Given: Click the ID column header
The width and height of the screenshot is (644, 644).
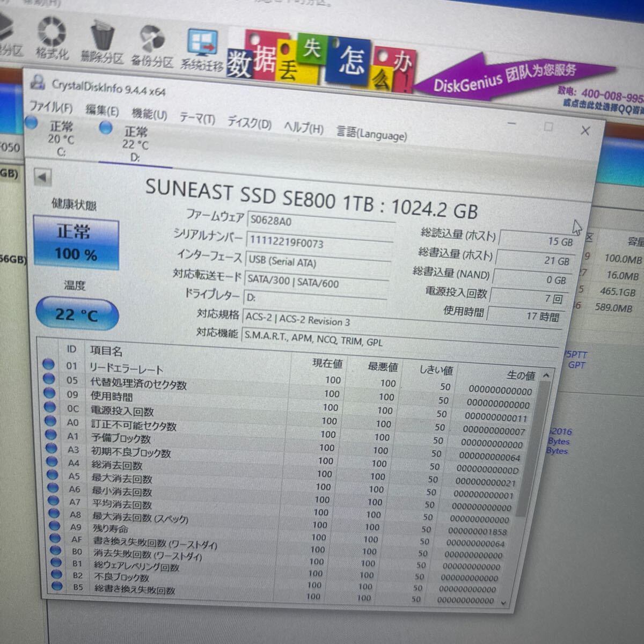Looking at the screenshot, I should click(x=71, y=349).
